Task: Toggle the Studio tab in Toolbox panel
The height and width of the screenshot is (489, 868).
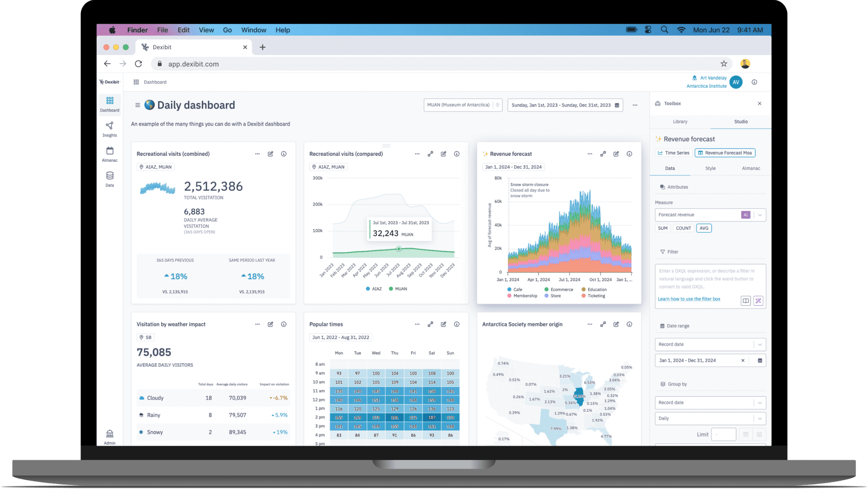Action: pos(741,122)
